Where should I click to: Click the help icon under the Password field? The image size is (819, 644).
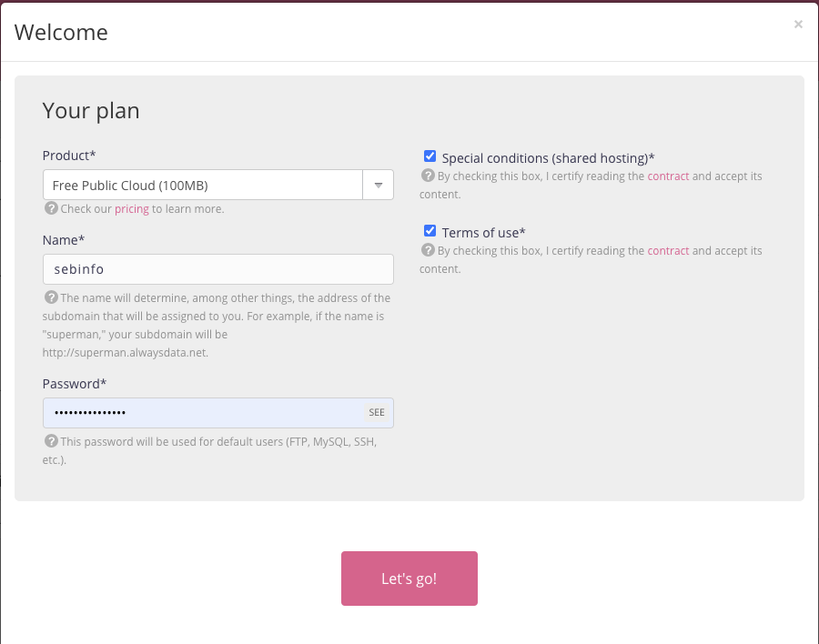coord(51,441)
